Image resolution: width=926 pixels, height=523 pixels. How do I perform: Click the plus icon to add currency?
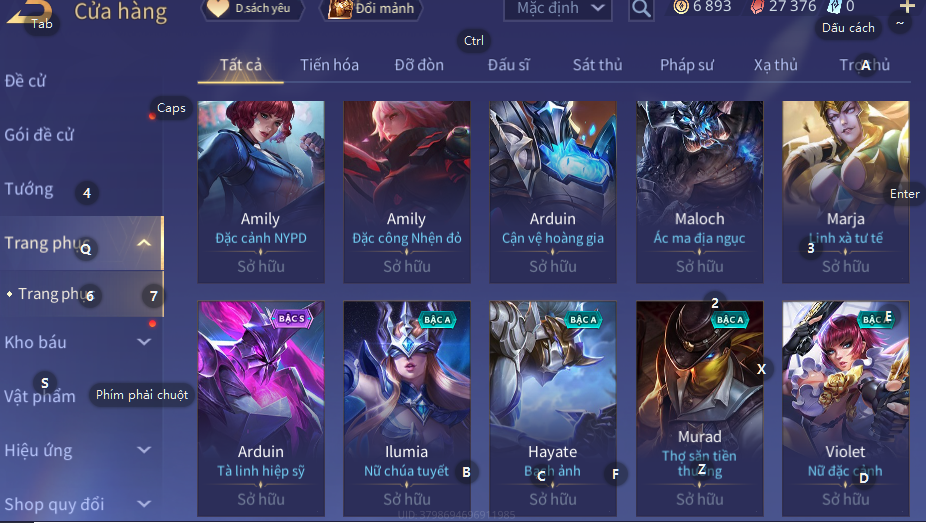(907, 7)
